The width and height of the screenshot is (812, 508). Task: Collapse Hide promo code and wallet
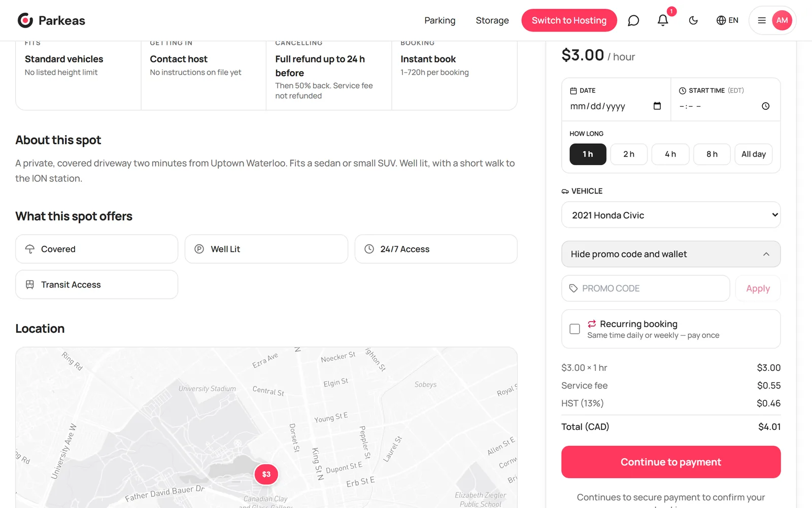[671, 254]
